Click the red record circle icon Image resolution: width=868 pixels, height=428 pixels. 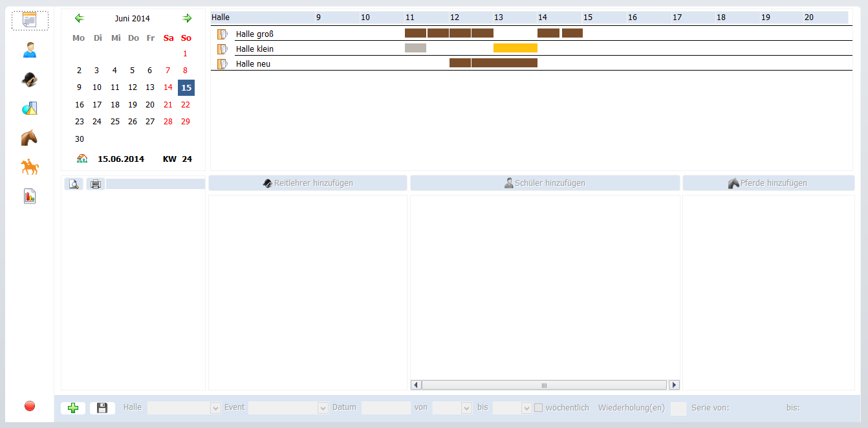[30, 406]
